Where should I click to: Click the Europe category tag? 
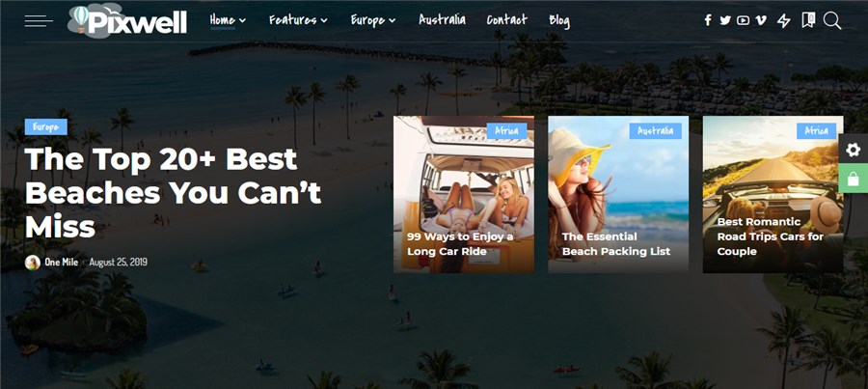click(46, 126)
